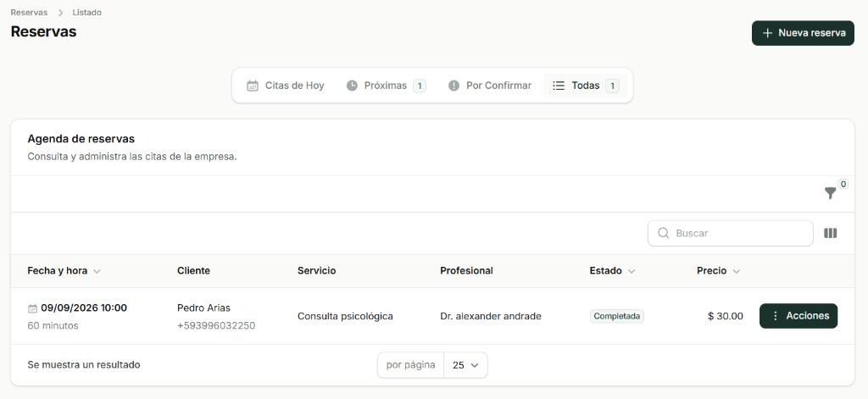
Task: Click the magnifier icon in search box
Action: pos(663,233)
